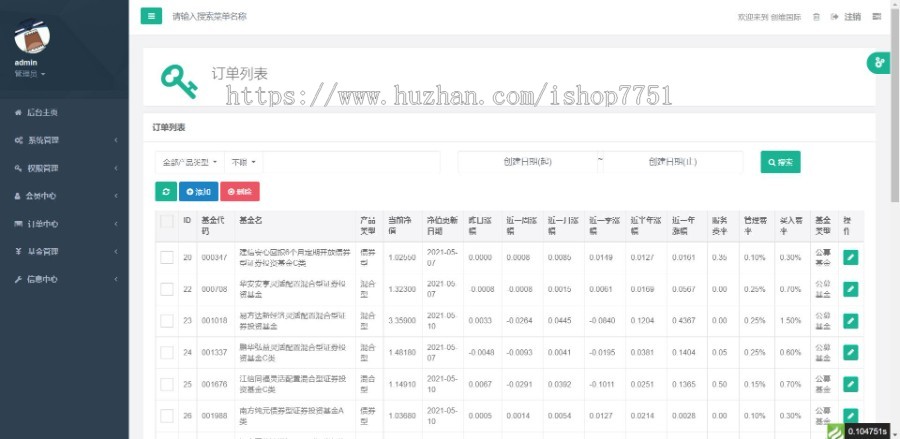Expand the 信息中心 sidebar chevron

(116, 279)
